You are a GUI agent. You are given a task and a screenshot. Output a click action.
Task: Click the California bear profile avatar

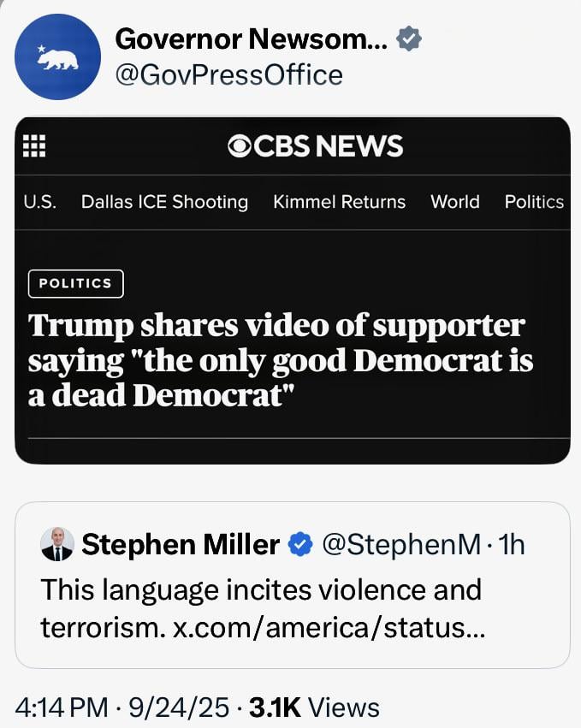click(x=58, y=57)
